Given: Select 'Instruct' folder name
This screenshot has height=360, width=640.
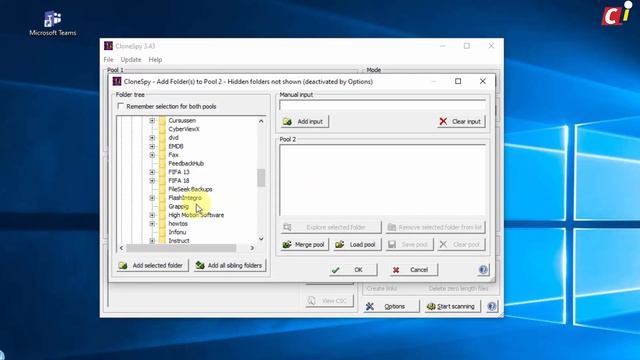Looking at the screenshot, I should 179,241.
